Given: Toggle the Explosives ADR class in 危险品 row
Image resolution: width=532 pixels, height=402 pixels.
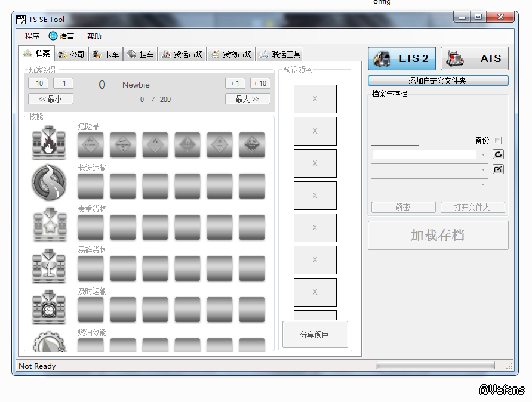Looking at the screenshot, I should tap(91, 145).
